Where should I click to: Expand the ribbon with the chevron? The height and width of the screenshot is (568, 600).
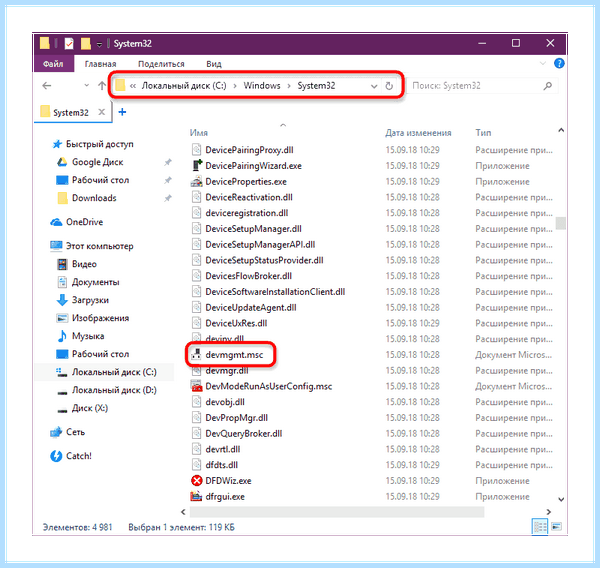click(x=543, y=64)
